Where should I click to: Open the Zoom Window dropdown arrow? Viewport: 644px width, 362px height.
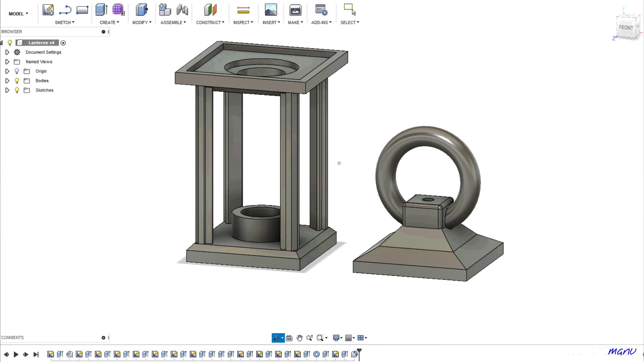[326, 338]
